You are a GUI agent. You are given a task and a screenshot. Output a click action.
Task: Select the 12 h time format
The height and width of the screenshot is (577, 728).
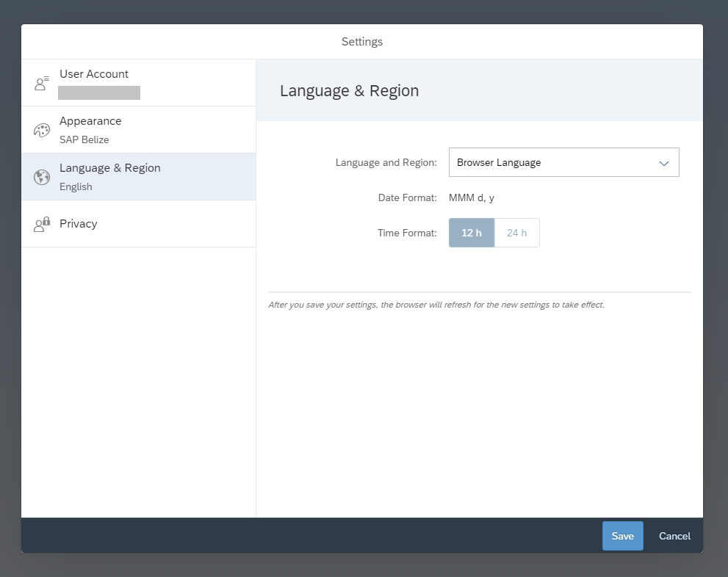(471, 233)
